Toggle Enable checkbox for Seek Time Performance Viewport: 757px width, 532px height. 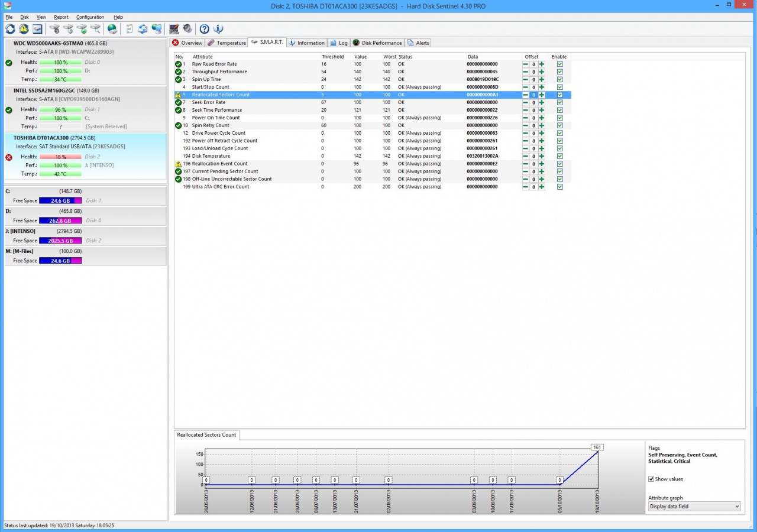(x=559, y=110)
